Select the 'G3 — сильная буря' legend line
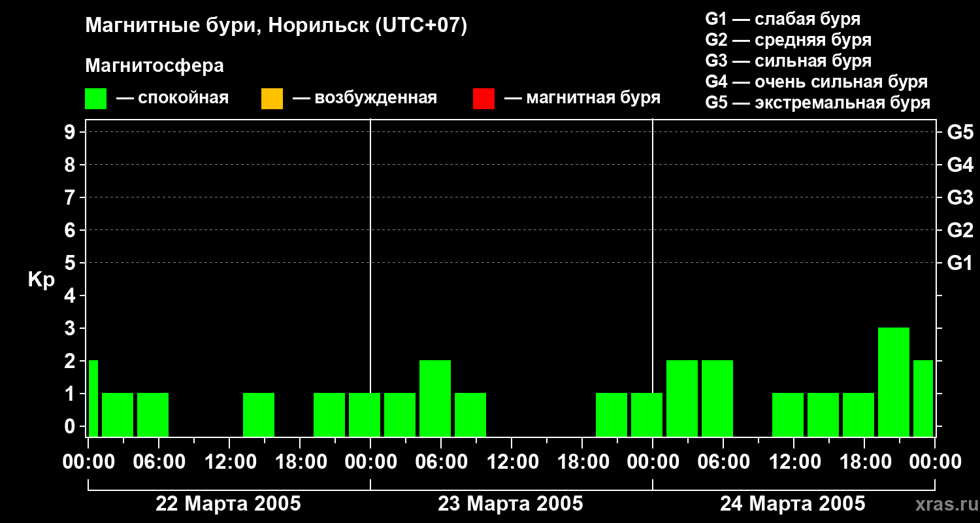The image size is (980, 523). (789, 61)
